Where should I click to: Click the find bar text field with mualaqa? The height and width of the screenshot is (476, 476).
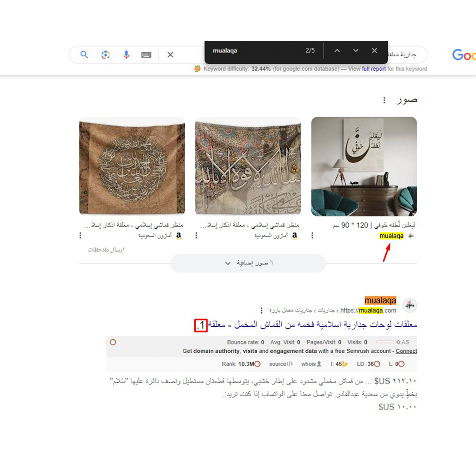click(x=257, y=51)
